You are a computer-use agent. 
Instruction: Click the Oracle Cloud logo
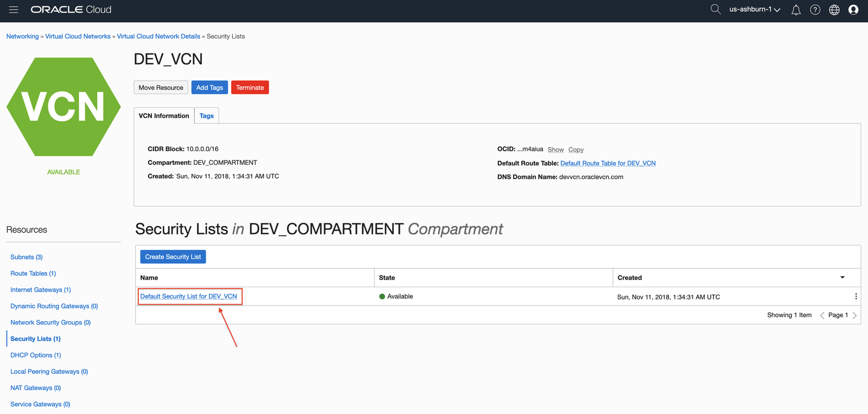pos(71,10)
